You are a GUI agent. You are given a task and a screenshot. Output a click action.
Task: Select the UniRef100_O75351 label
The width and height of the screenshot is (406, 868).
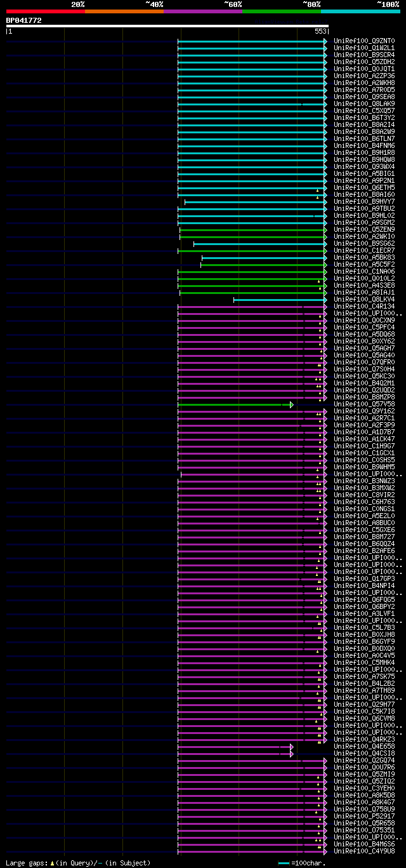pyautogui.click(x=364, y=831)
